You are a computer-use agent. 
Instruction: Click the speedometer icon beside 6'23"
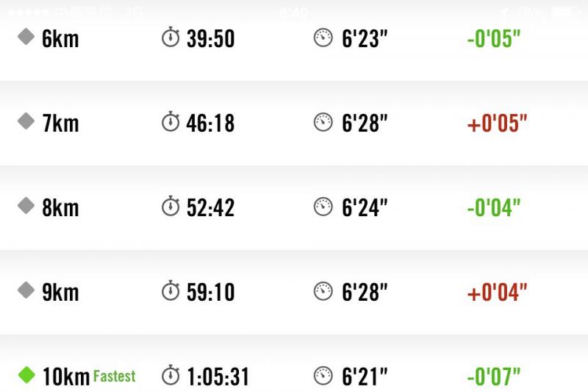pos(323,38)
